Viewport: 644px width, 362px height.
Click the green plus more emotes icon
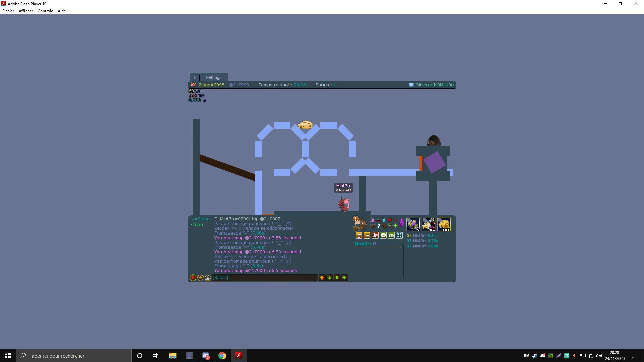point(395,226)
